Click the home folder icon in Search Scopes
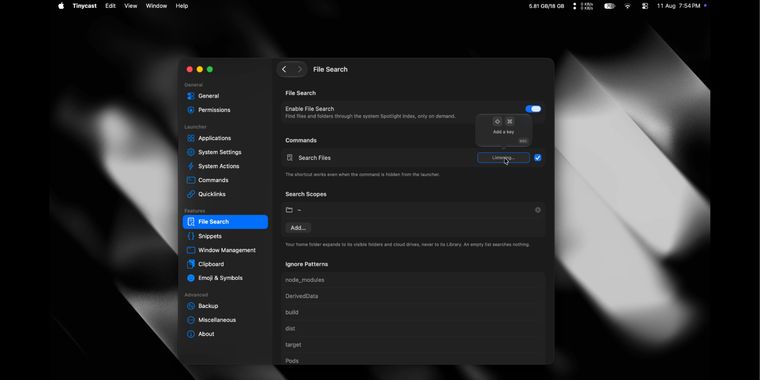The width and height of the screenshot is (760, 380). point(289,210)
